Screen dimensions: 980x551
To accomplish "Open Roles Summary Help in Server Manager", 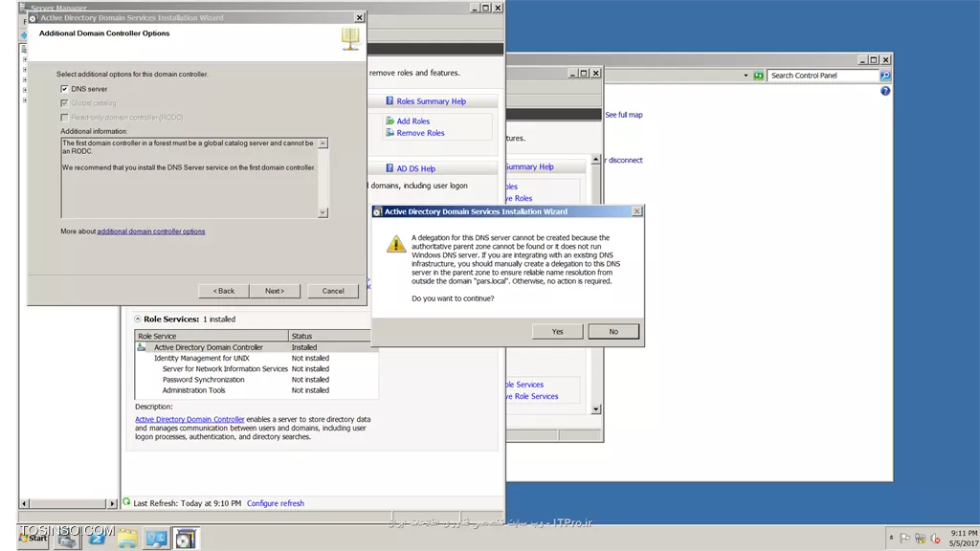I will point(431,101).
